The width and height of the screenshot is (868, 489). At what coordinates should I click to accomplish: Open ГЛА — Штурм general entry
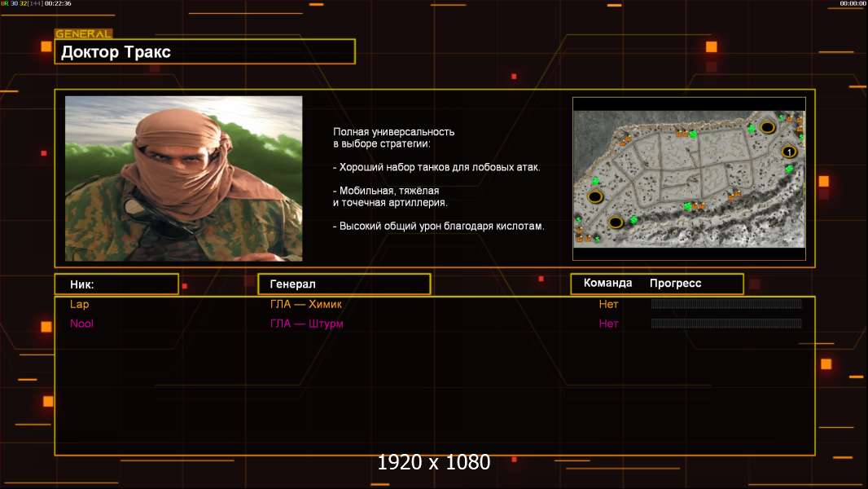point(307,324)
